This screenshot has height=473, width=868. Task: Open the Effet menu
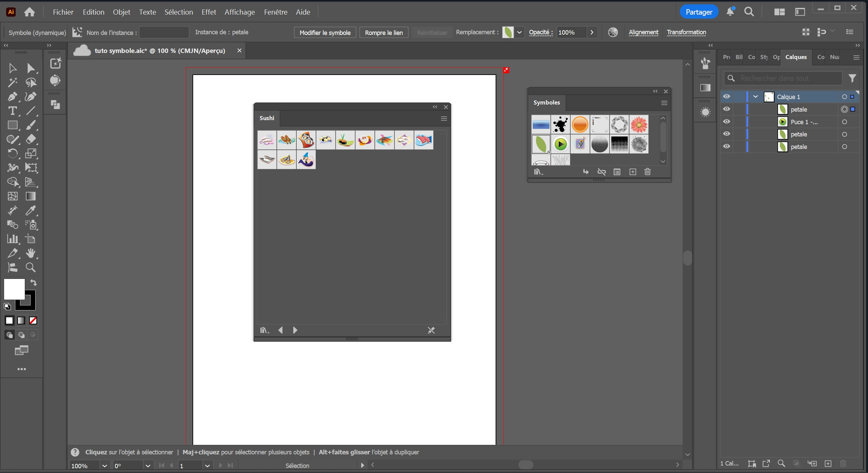[x=208, y=12]
